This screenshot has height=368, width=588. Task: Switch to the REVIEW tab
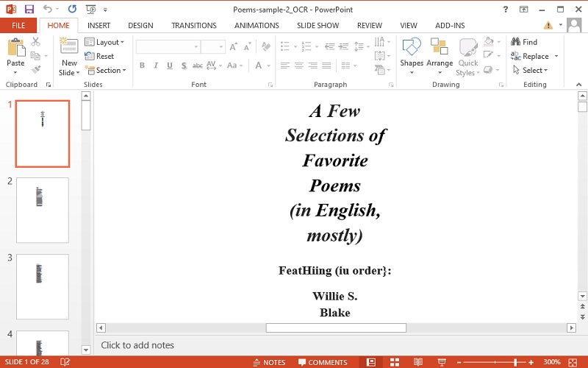coord(370,25)
